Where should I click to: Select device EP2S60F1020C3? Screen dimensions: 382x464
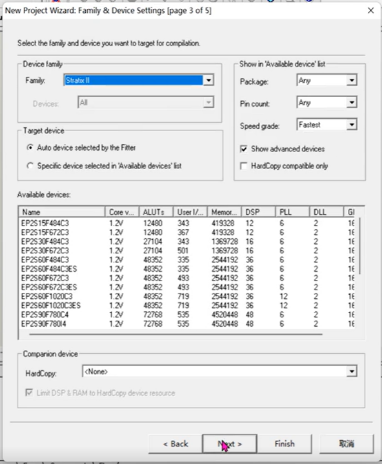pos(47,296)
